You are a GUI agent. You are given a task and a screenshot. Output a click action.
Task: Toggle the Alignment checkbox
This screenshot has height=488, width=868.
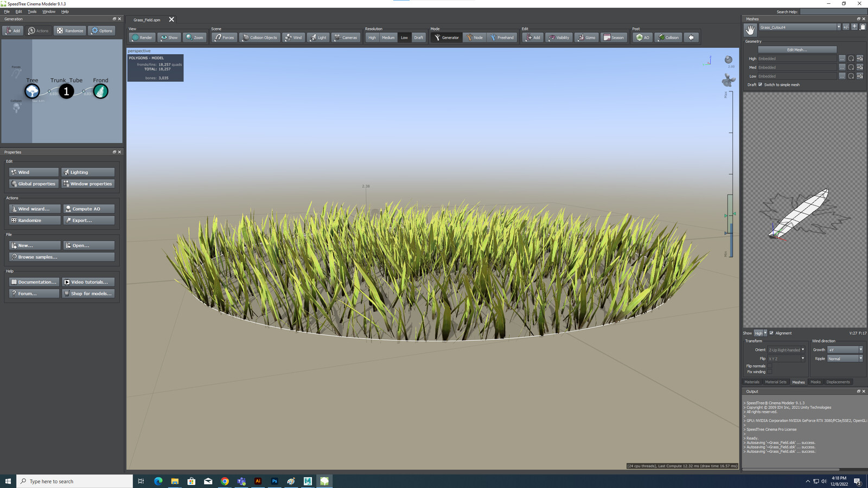(x=771, y=333)
